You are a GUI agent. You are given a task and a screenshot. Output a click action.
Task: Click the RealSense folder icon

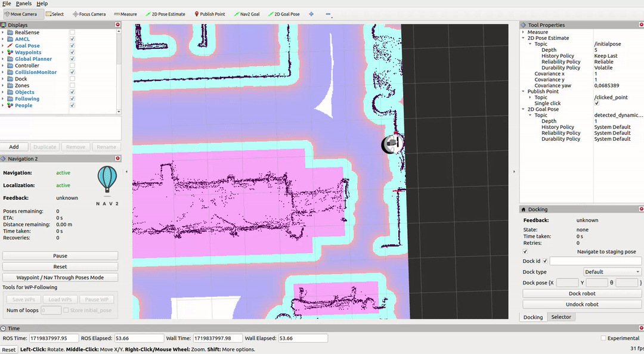(x=10, y=32)
